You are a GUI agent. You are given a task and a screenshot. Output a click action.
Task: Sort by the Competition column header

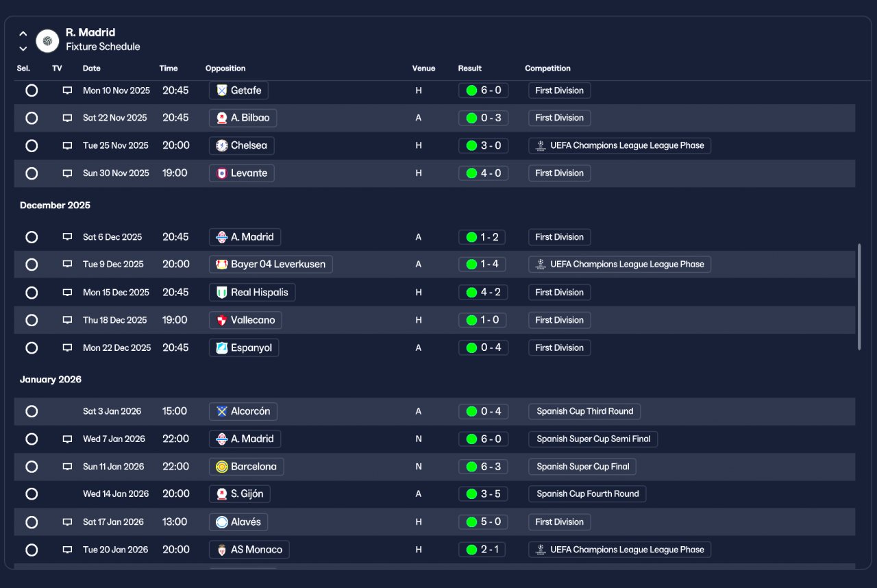pyautogui.click(x=547, y=69)
